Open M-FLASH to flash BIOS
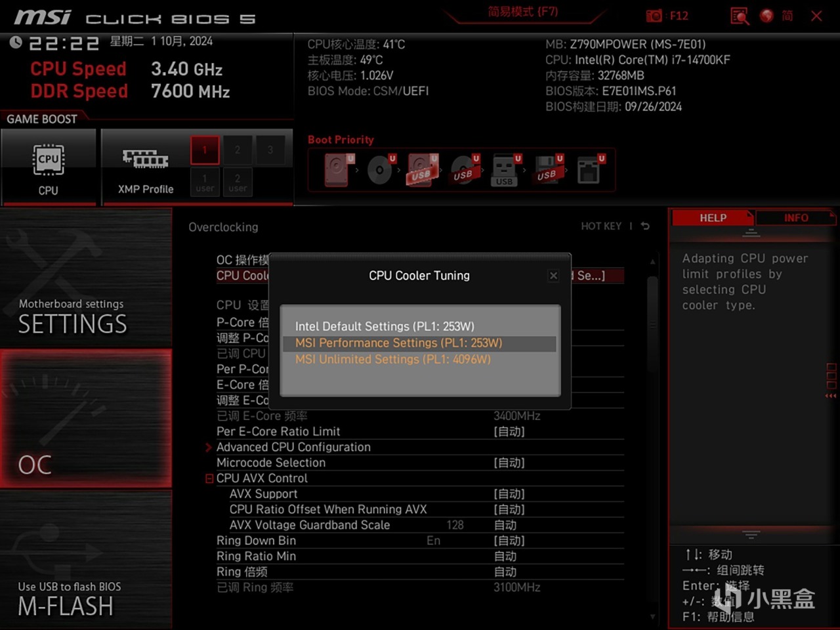This screenshot has width=840, height=630. coord(86,560)
